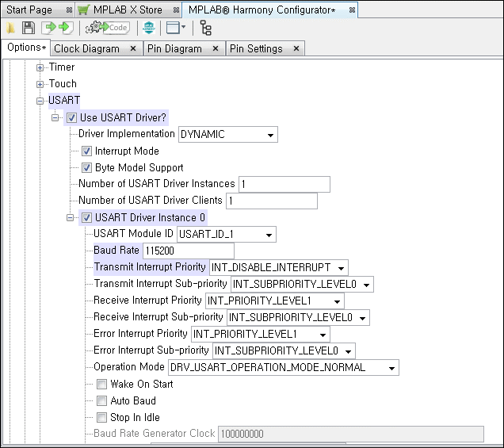This screenshot has width=504, height=448.
Task: Open the Driver Implementation DYNAMIC dropdown
Action: click(x=228, y=135)
